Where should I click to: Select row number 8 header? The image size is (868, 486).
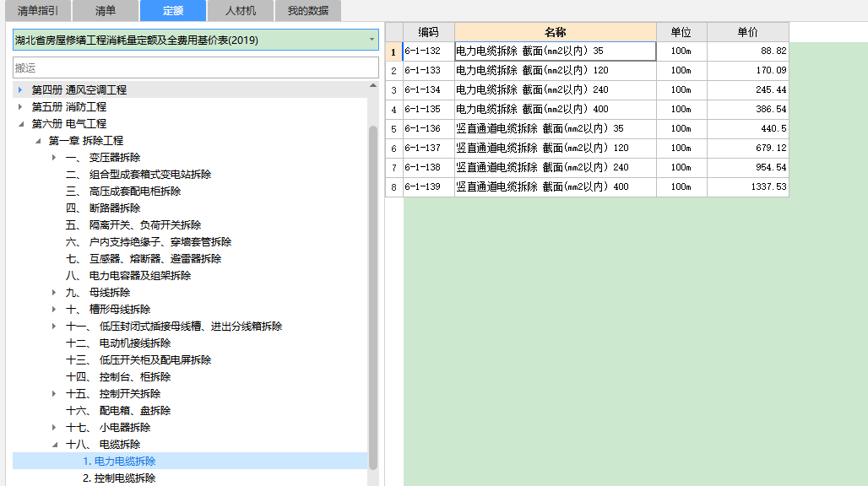tap(393, 186)
